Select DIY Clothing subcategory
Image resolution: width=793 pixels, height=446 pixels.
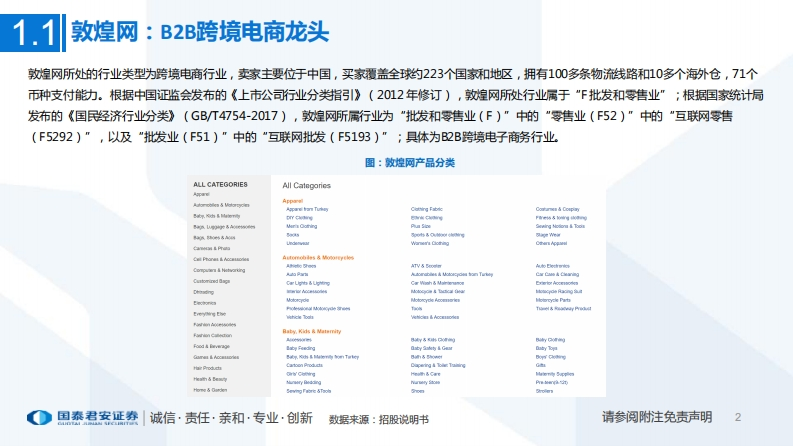click(299, 217)
